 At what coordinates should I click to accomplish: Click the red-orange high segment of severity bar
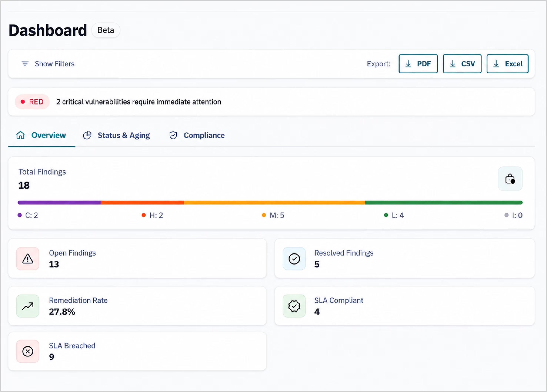pos(142,202)
